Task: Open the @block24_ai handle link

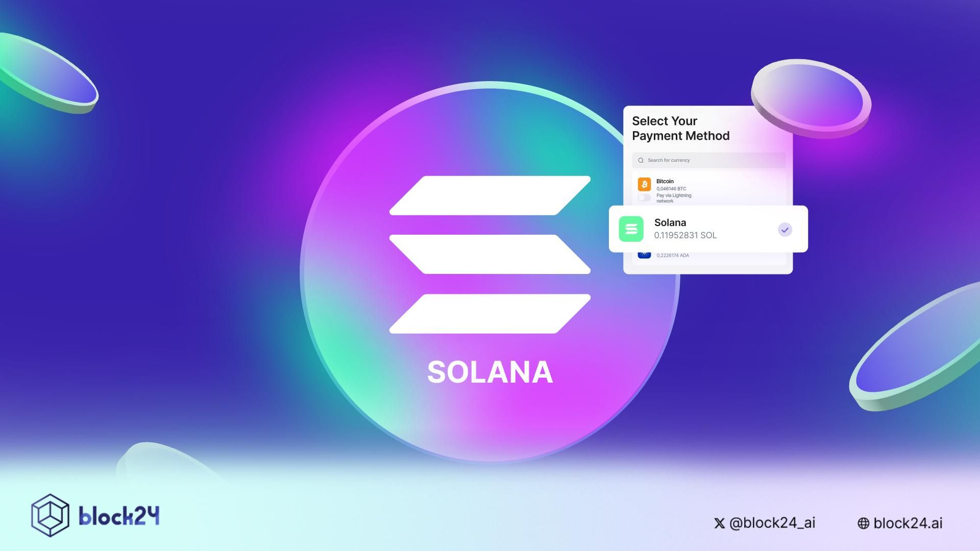Action: 772,523
